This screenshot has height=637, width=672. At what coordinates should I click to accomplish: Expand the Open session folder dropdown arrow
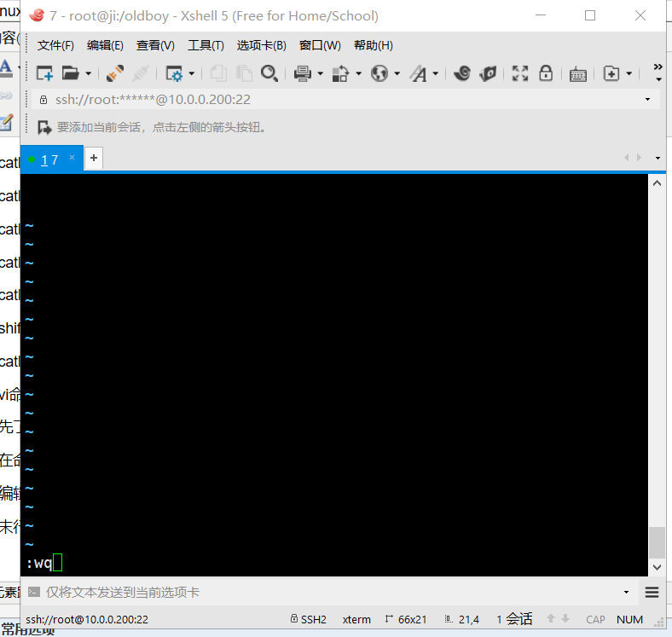(x=89, y=73)
